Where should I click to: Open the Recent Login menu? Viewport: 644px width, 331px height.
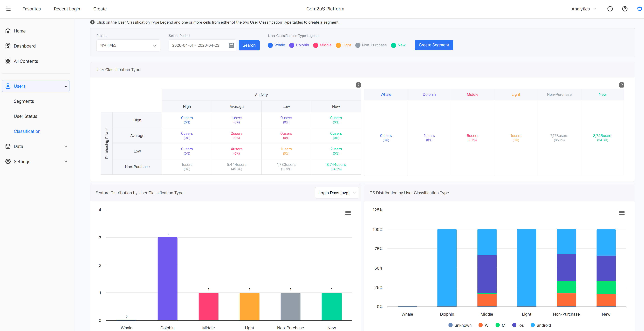[67, 9]
